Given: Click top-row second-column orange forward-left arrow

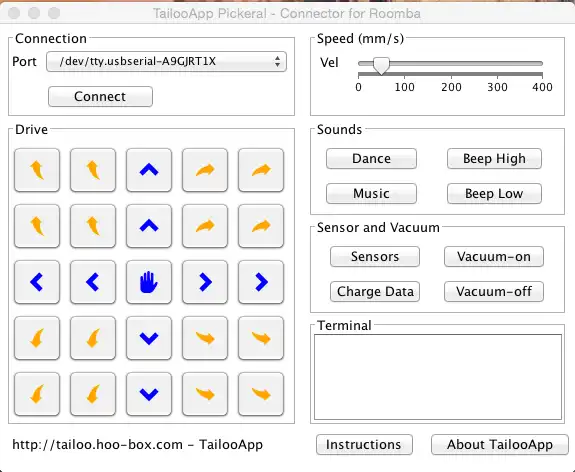Looking at the screenshot, I should click(x=93, y=170).
